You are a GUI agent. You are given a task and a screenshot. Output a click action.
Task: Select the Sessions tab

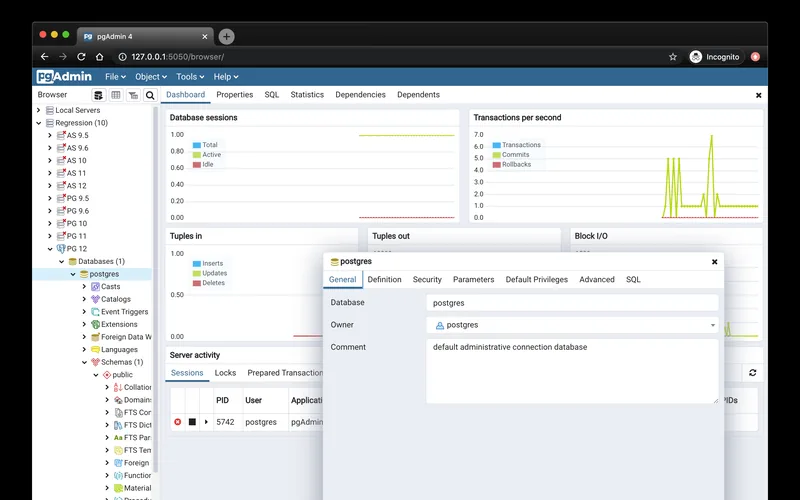187,373
